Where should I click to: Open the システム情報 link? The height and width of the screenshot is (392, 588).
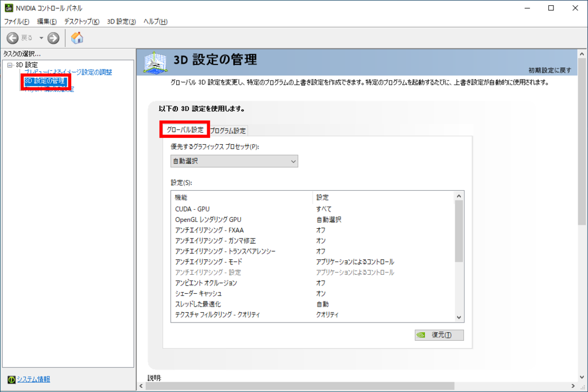click(33, 379)
